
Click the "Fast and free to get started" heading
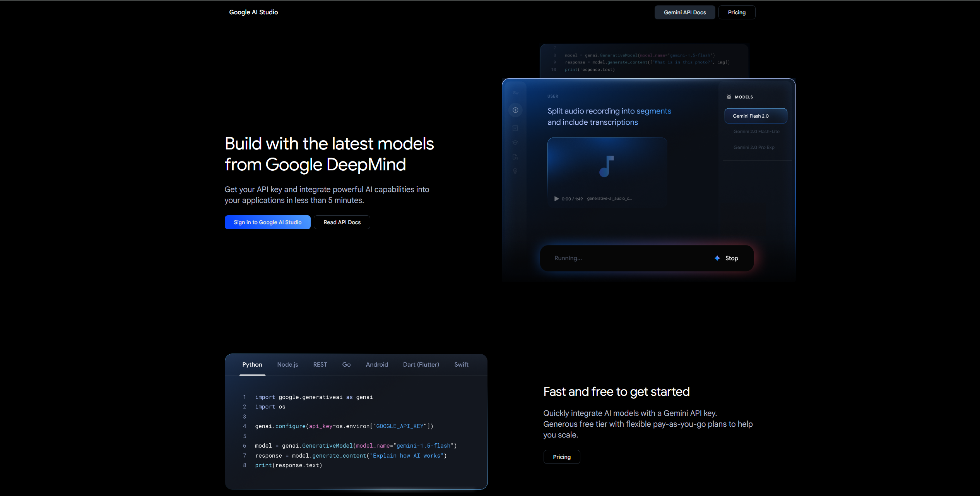click(616, 391)
